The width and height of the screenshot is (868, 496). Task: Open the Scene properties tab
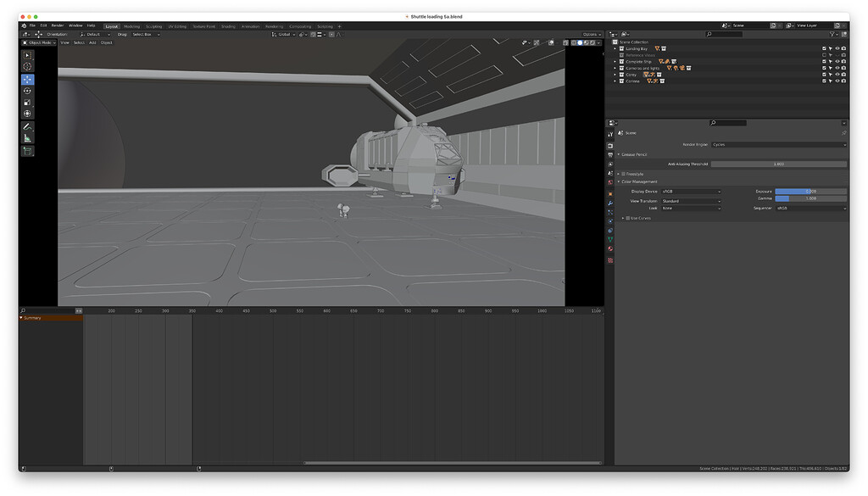[610, 173]
